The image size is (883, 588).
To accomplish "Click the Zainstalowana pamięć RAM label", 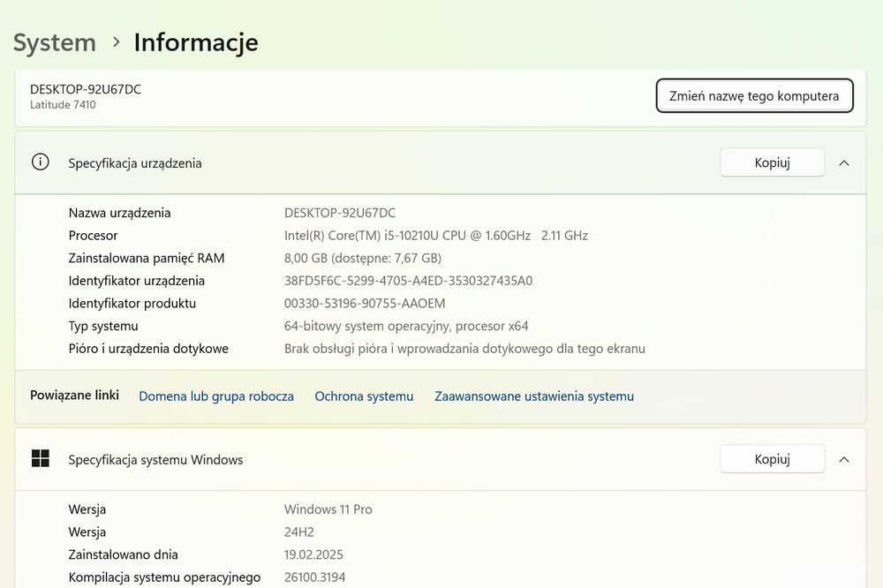I will coord(147,258).
